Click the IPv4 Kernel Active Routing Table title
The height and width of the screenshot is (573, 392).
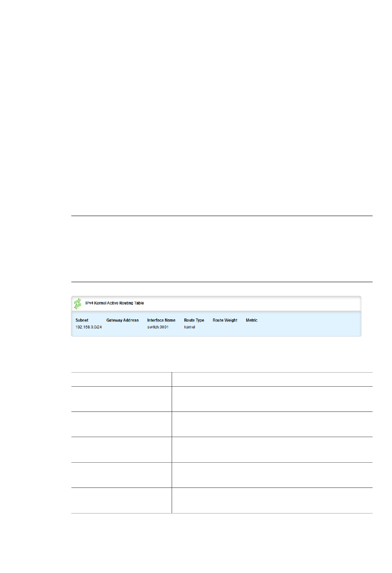(115, 303)
